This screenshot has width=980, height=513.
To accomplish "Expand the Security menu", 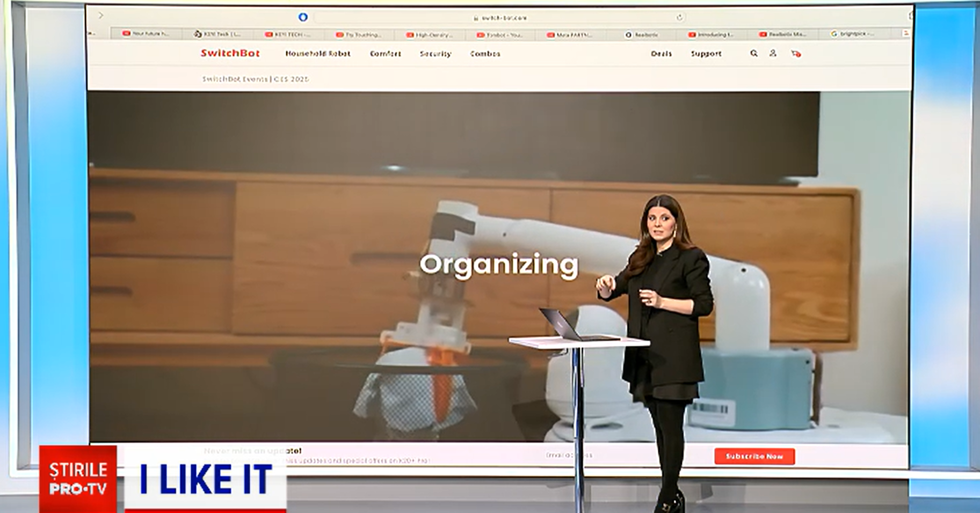I will [x=435, y=54].
